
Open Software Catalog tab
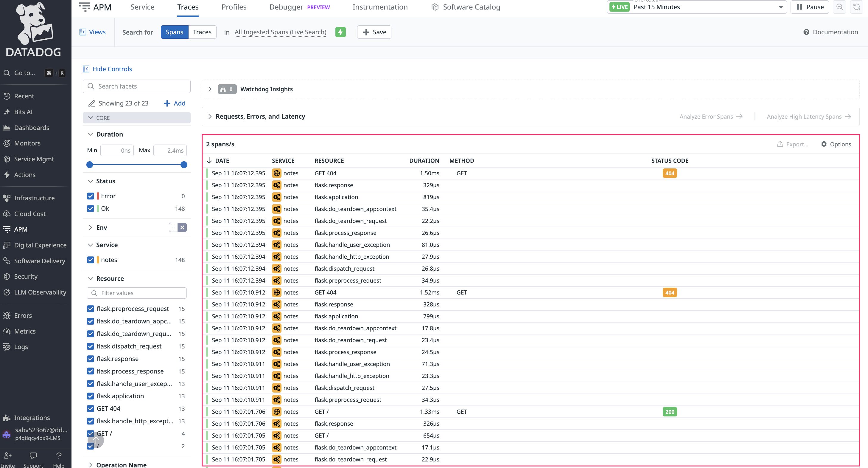point(466,7)
